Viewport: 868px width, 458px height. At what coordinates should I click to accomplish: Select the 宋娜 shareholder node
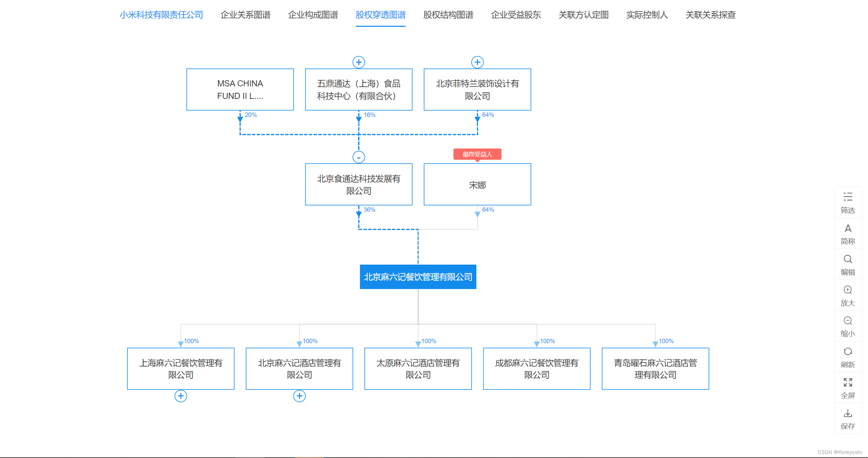pyautogui.click(x=477, y=184)
